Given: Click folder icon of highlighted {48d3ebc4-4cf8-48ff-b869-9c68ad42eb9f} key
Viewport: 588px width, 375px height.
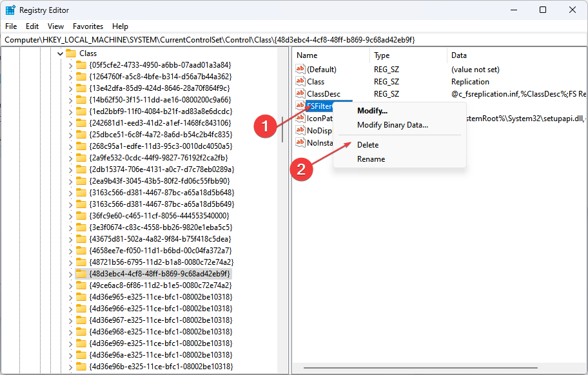Looking at the screenshot, I should [x=81, y=274].
